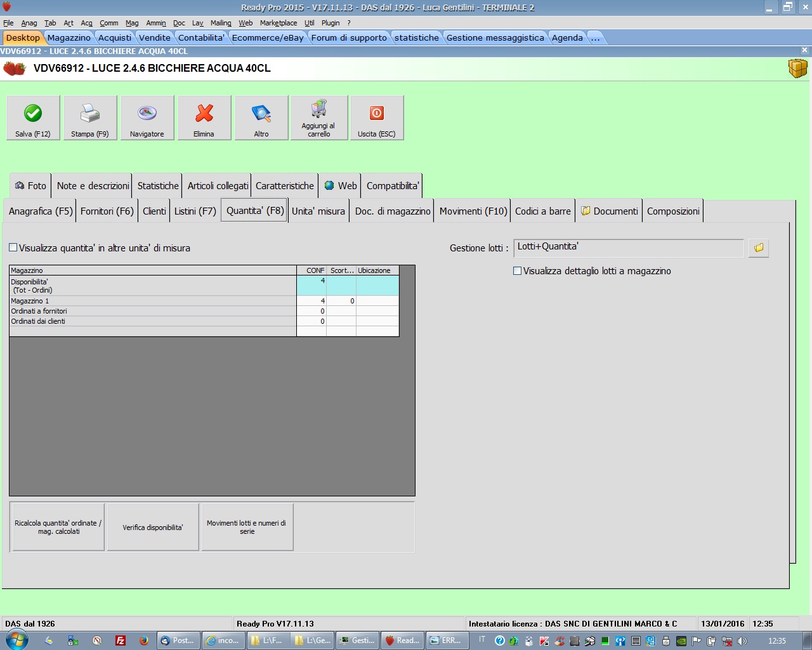Click the Ordinati a fornitori row label
The height and width of the screenshot is (650, 812).
[x=153, y=311]
